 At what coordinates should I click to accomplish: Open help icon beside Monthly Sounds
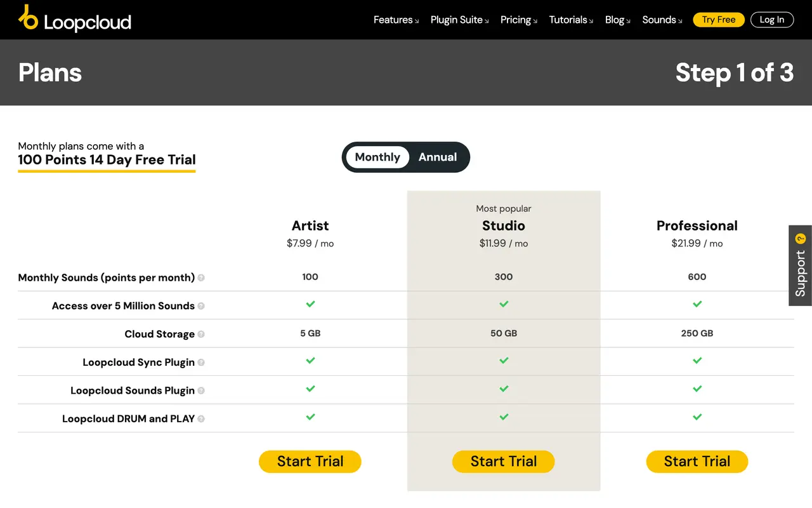[201, 277]
